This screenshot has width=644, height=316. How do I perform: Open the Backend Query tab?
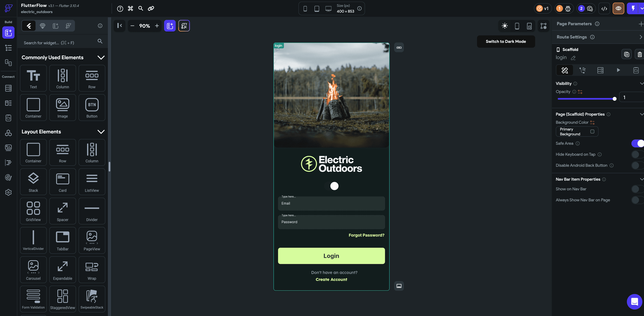click(600, 70)
